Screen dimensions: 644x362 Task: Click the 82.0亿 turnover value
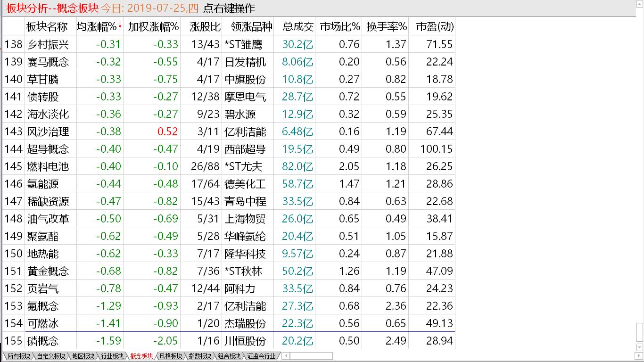(297, 166)
